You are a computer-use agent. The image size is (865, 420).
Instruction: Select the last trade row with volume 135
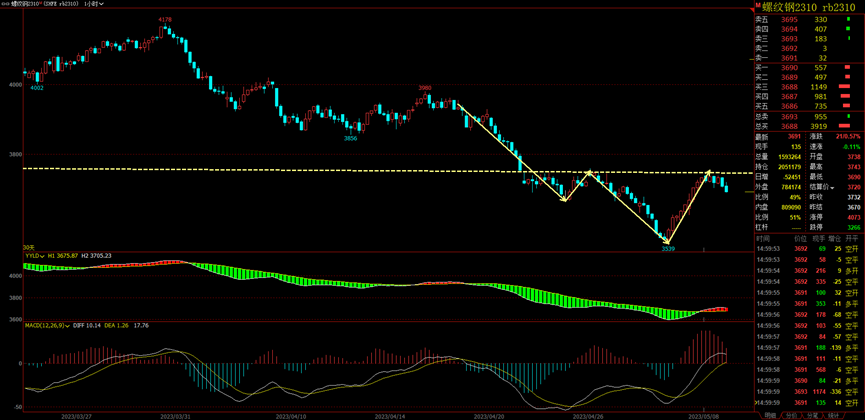tap(808, 402)
